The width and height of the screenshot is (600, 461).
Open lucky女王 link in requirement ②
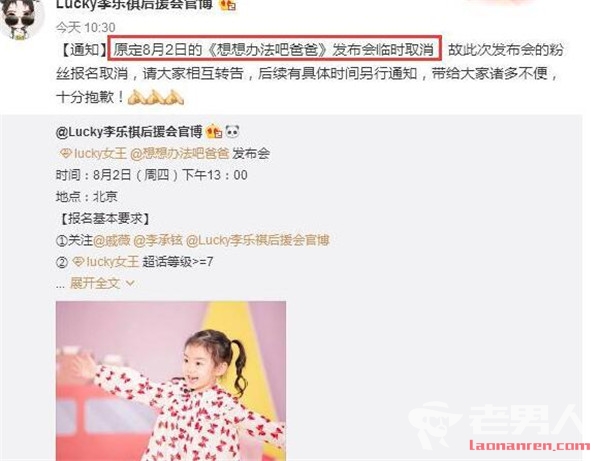(112, 262)
